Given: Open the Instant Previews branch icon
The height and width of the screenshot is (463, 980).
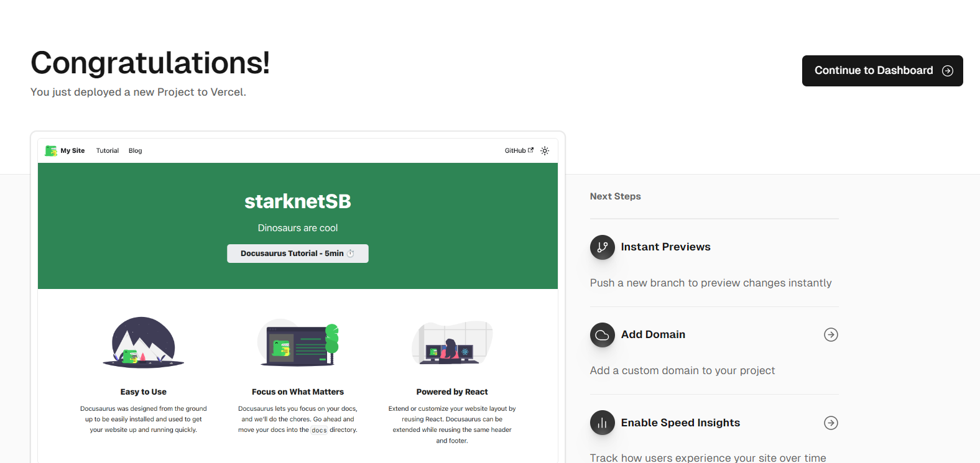Looking at the screenshot, I should coord(602,247).
